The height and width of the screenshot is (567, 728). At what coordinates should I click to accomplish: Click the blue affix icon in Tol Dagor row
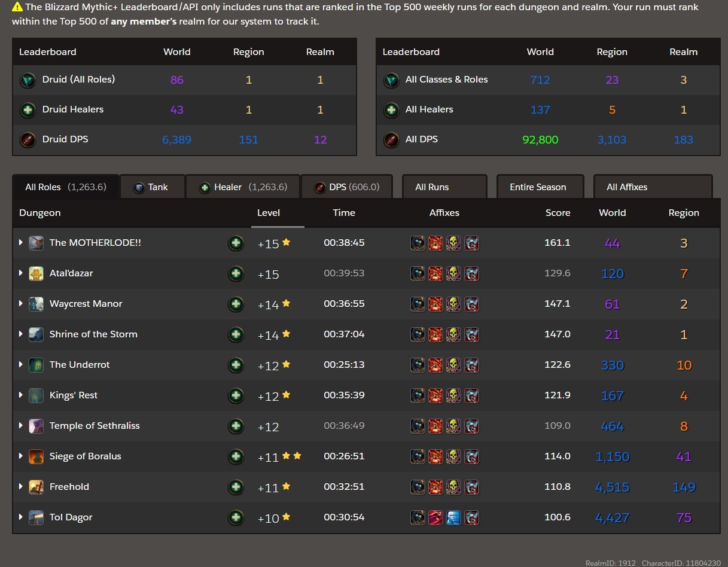[x=454, y=517]
